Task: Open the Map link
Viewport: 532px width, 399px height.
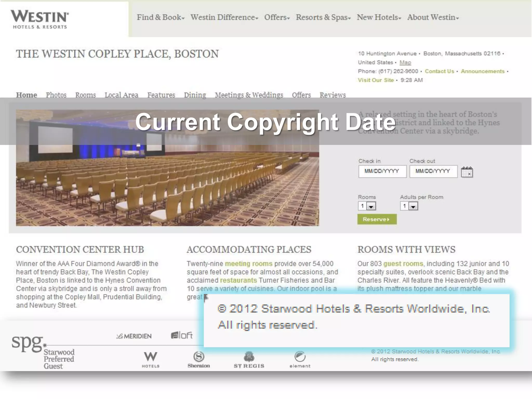Action: 405,63
